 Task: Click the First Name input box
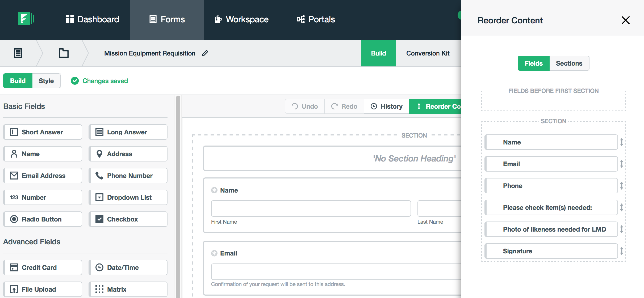(311, 208)
